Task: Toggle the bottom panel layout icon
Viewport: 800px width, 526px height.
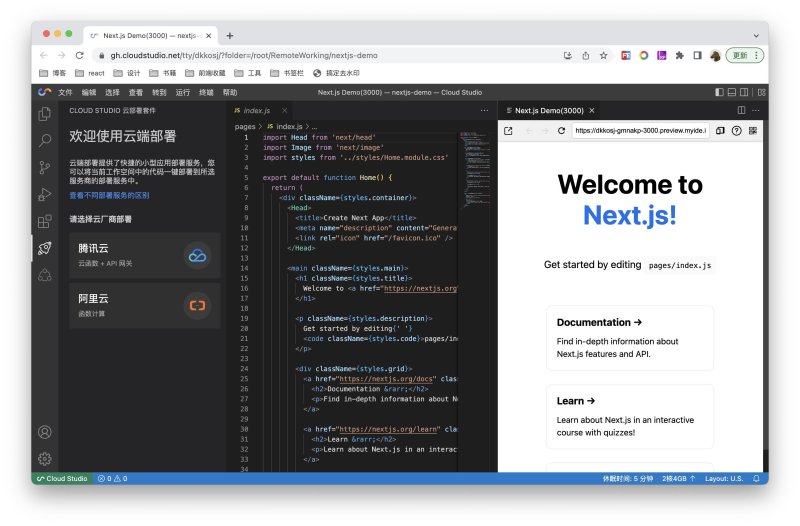Action: click(x=732, y=92)
